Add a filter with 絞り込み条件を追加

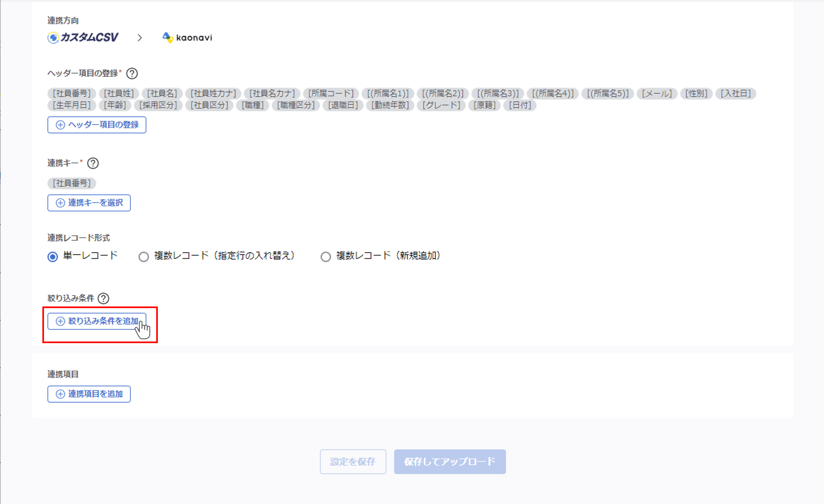point(97,321)
